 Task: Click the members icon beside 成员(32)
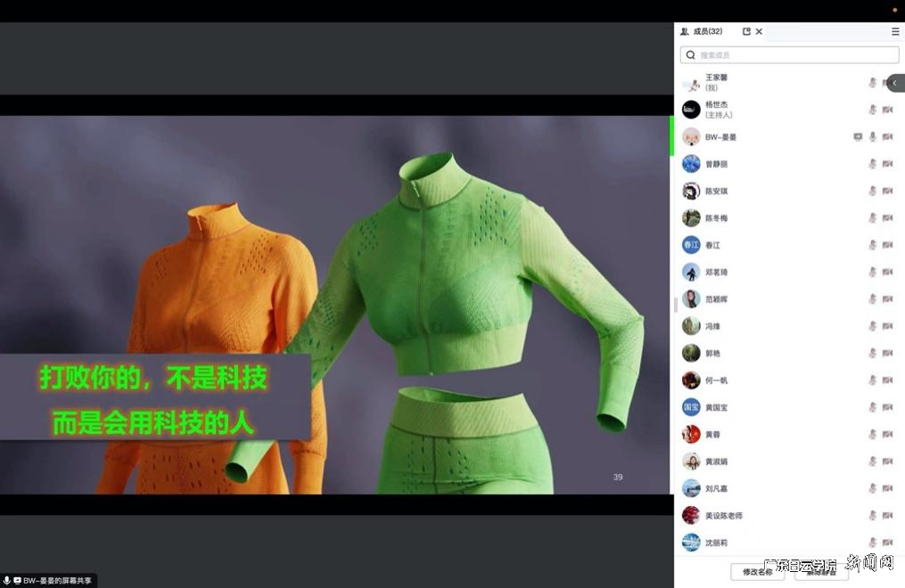[x=684, y=31]
